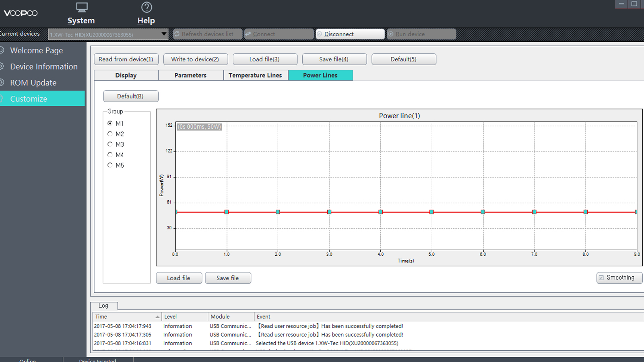Select the Log tab
644x362 pixels.
(x=104, y=306)
